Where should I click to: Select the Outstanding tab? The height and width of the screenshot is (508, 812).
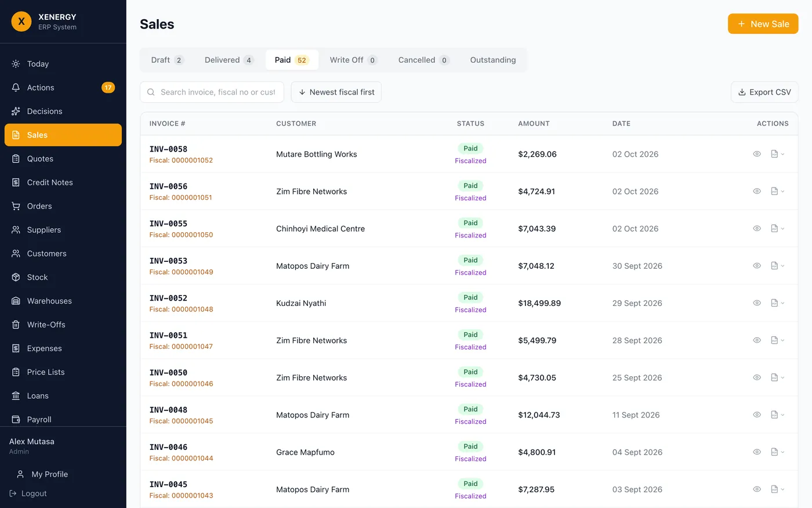[493, 60]
